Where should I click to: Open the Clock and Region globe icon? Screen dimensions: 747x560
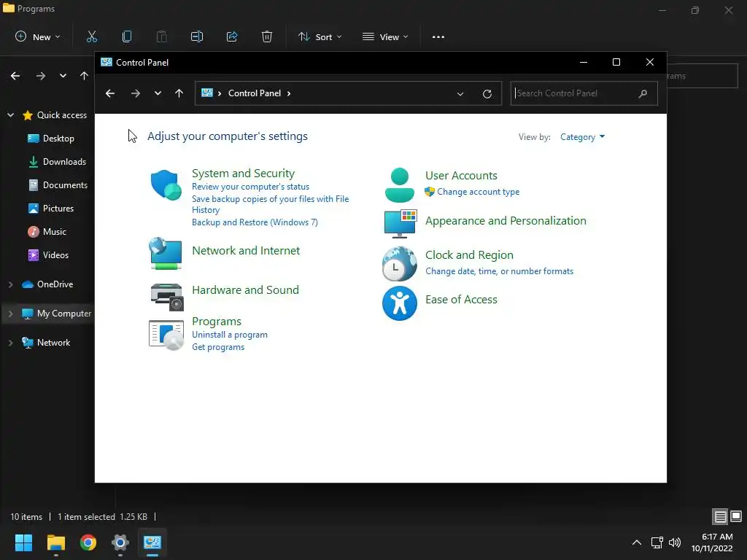pyautogui.click(x=399, y=263)
